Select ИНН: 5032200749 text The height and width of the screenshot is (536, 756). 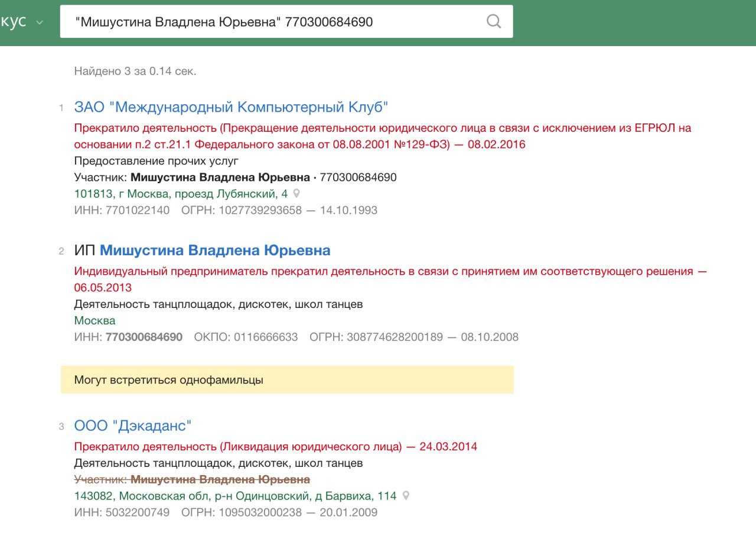122,512
